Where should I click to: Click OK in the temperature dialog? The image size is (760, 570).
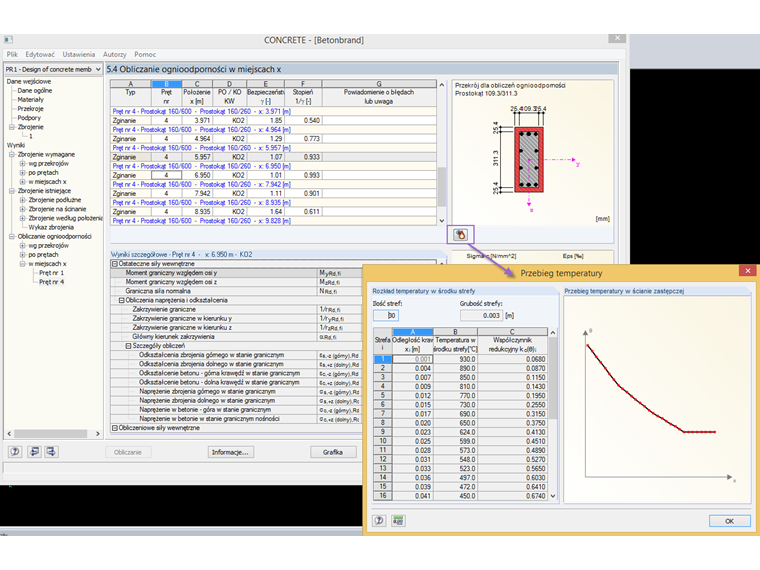coord(728,520)
